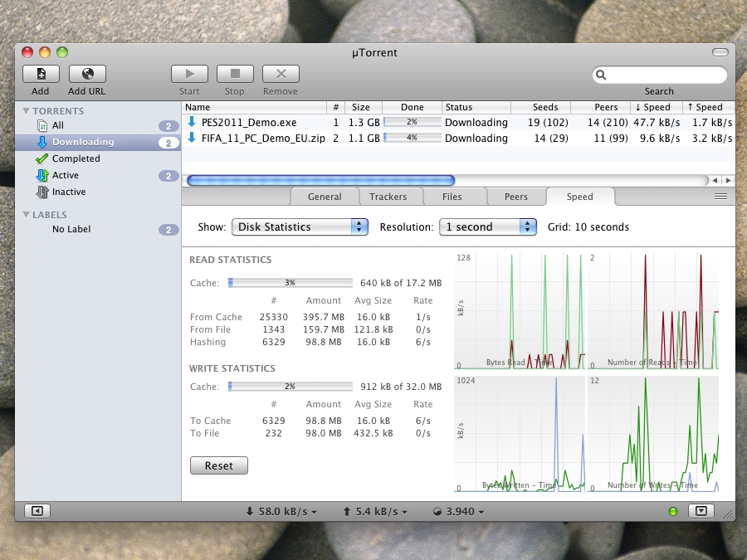Select the Speed tab
The height and width of the screenshot is (560, 747).
580,197
